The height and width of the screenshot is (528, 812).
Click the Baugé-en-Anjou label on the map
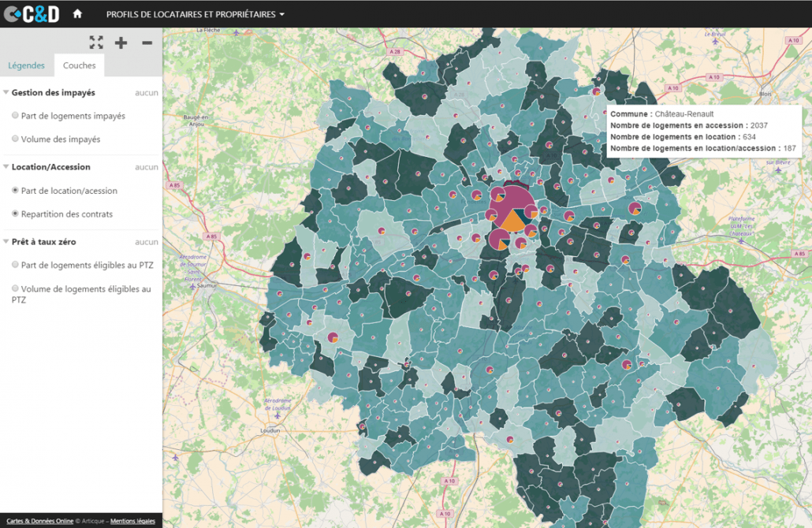coord(196,121)
